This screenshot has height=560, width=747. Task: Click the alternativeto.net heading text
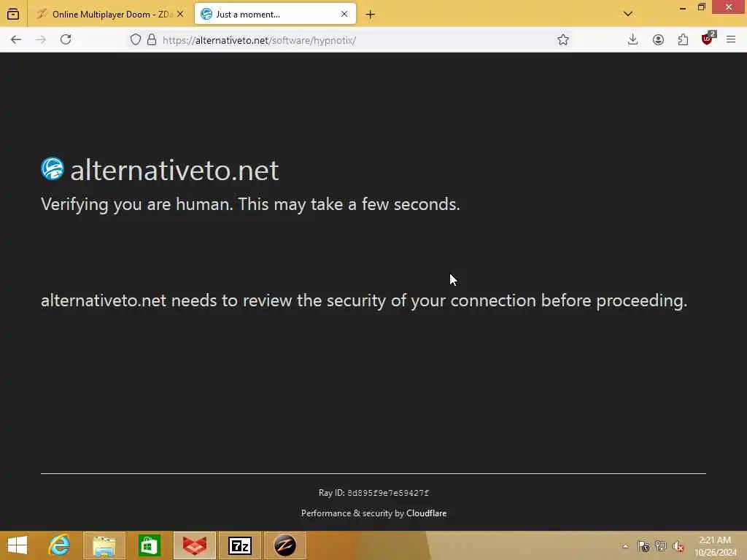(174, 170)
